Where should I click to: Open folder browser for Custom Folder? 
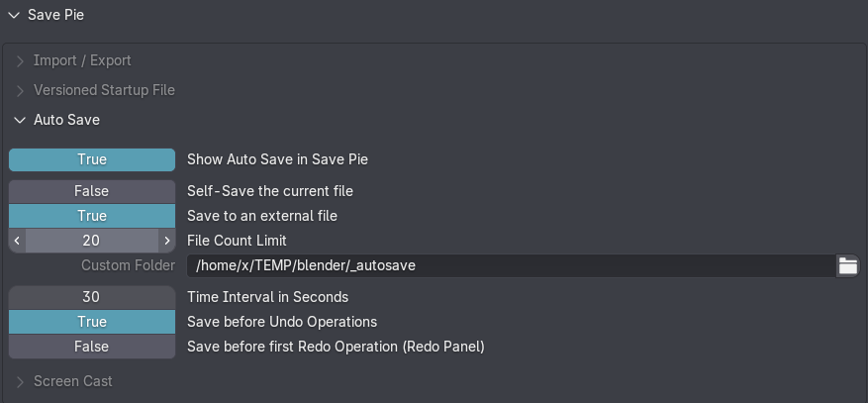(x=847, y=265)
